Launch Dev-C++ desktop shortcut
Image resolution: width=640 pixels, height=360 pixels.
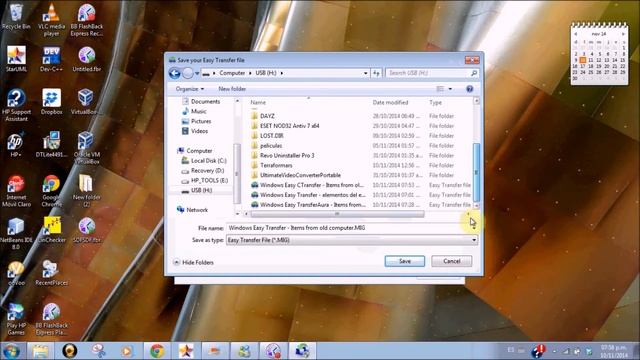(x=51, y=59)
